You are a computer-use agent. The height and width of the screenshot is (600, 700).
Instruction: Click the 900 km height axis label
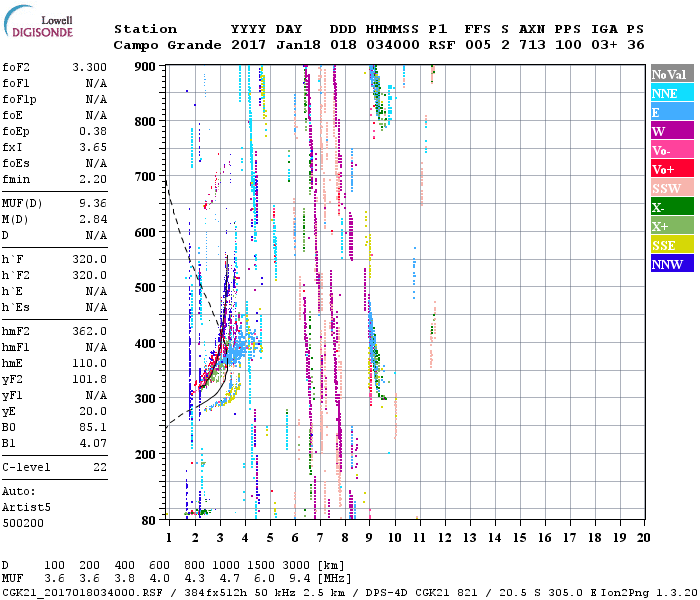(x=145, y=67)
